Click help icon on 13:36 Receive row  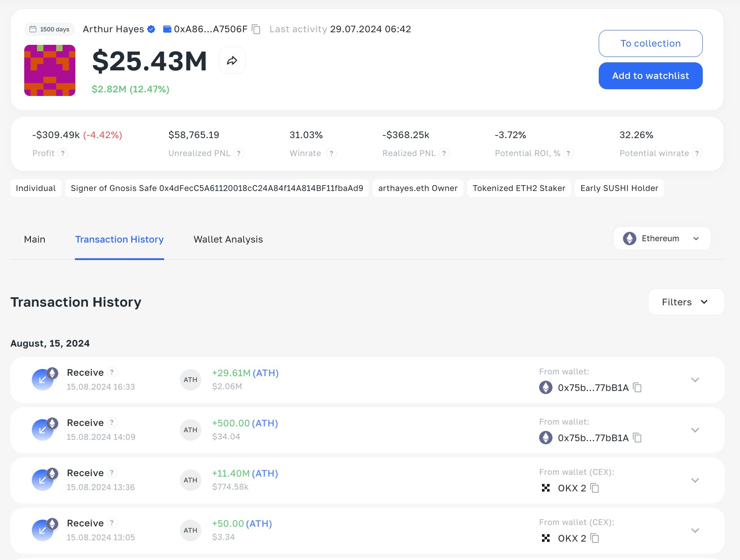click(112, 473)
